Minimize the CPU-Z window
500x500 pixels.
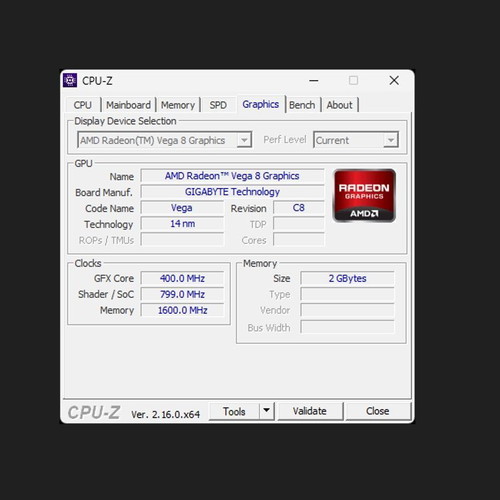[314, 81]
